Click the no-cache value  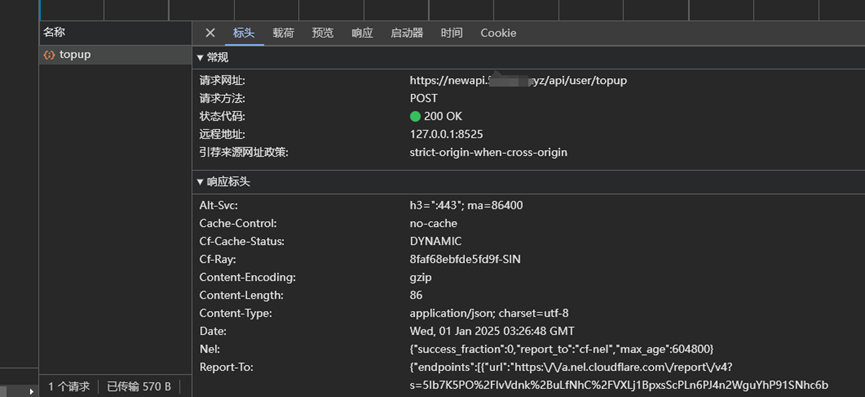pyautogui.click(x=434, y=223)
